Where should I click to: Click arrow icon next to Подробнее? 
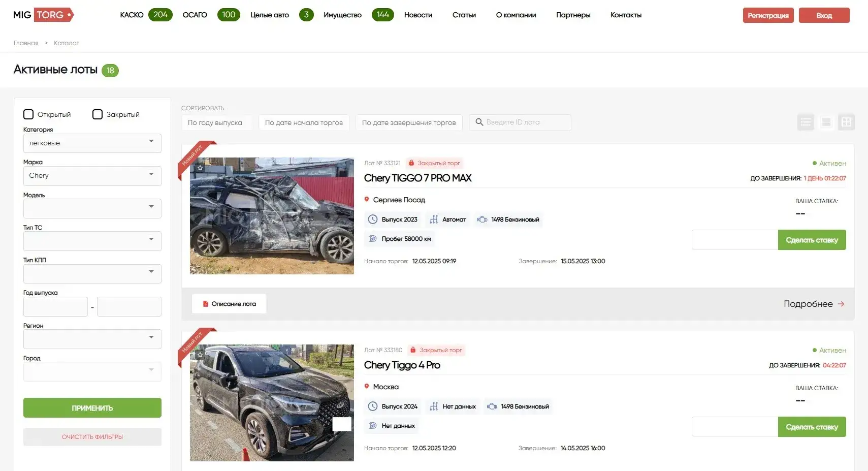pyautogui.click(x=841, y=304)
